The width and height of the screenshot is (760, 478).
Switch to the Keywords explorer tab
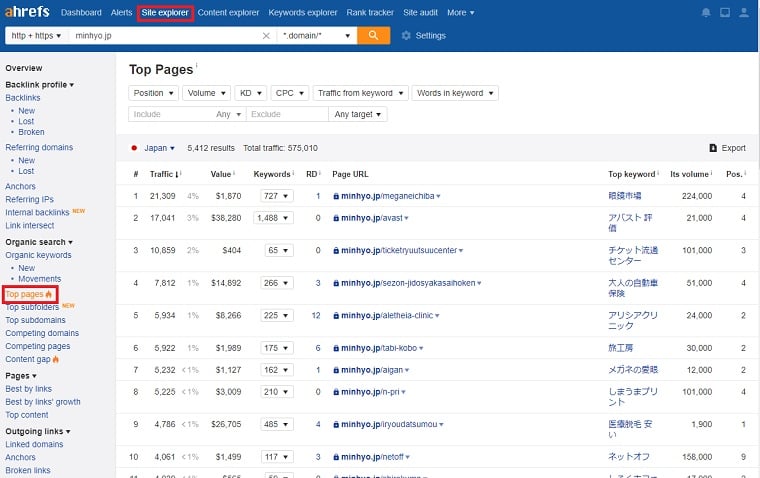tap(302, 13)
